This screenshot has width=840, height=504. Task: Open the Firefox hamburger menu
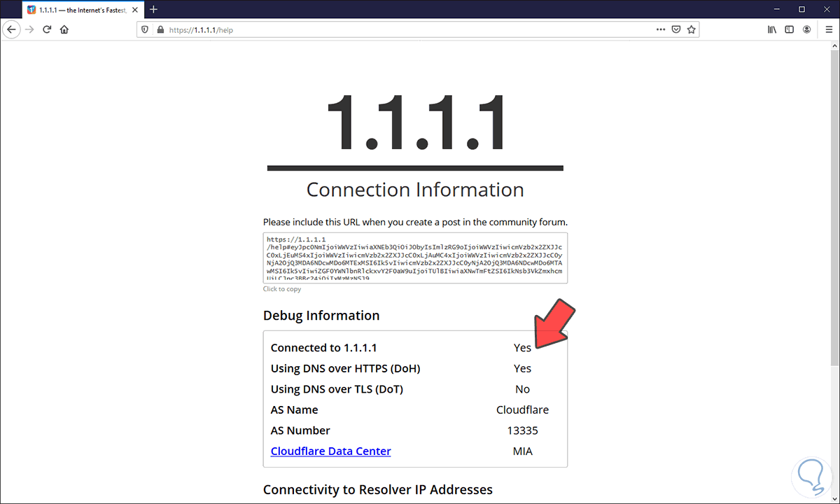(828, 29)
